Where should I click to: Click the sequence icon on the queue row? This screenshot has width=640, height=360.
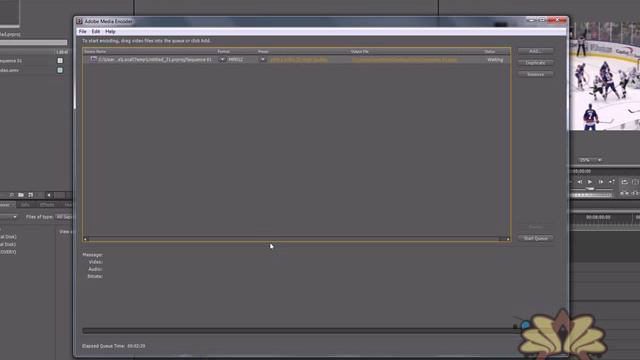coord(93,60)
